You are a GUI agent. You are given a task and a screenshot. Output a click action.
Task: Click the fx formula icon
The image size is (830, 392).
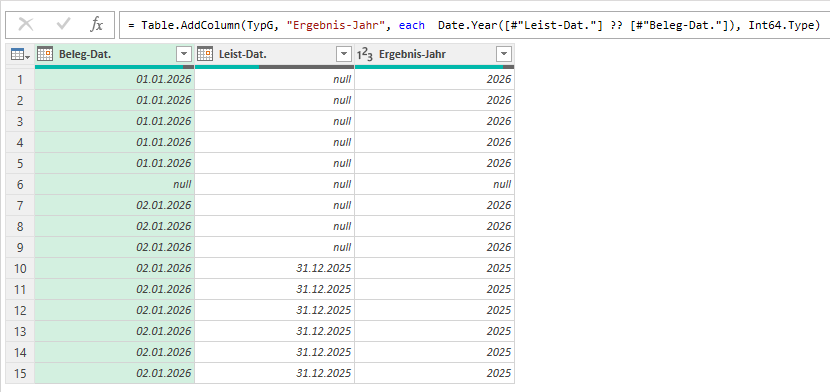coord(96,24)
